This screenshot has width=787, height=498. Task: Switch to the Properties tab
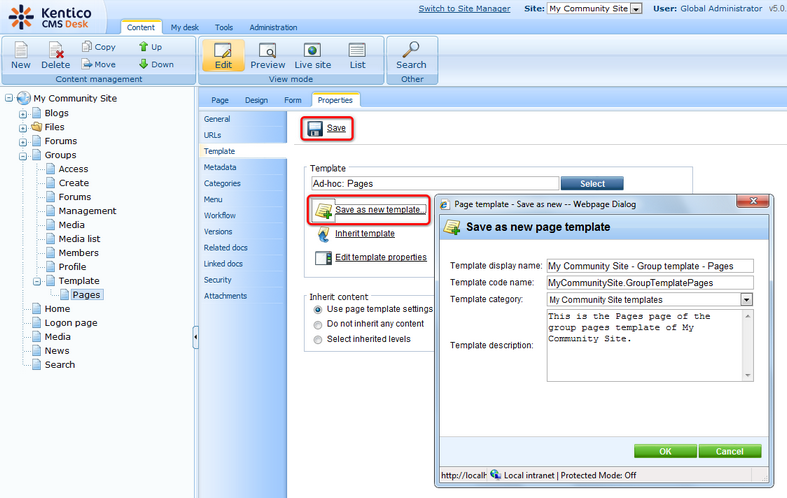(x=335, y=100)
